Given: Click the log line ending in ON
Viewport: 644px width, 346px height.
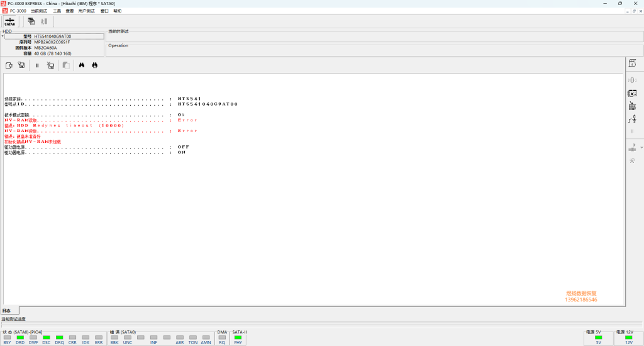Looking at the screenshot, I should point(96,152).
